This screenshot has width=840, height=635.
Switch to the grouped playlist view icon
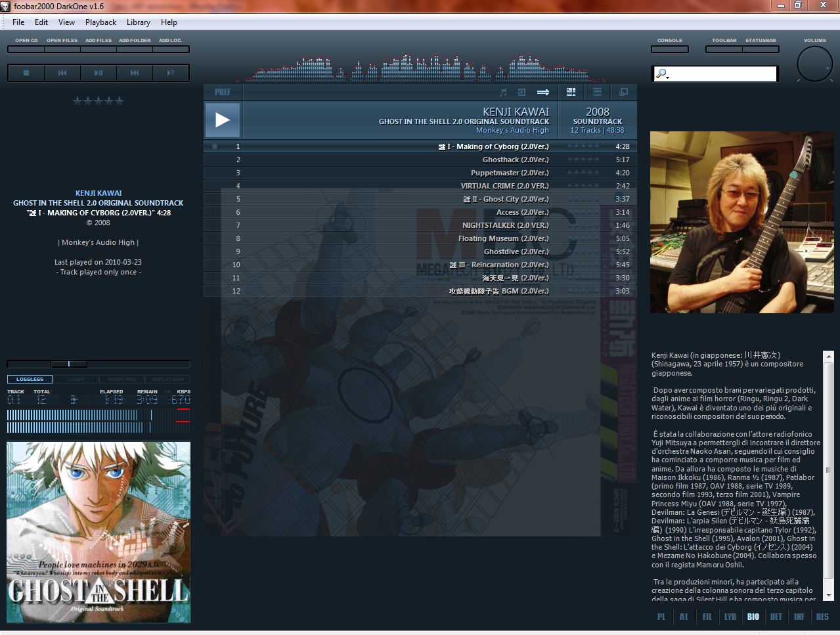pos(571,92)
